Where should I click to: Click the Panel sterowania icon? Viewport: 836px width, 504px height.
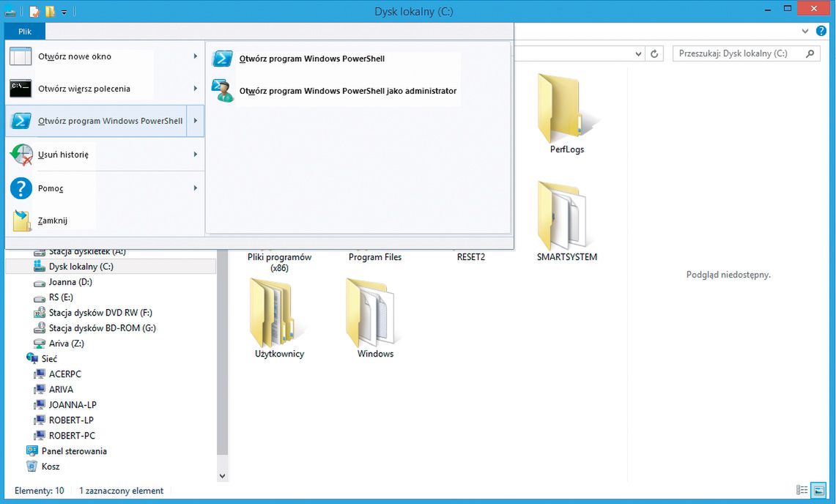click(x=32, y=451)
